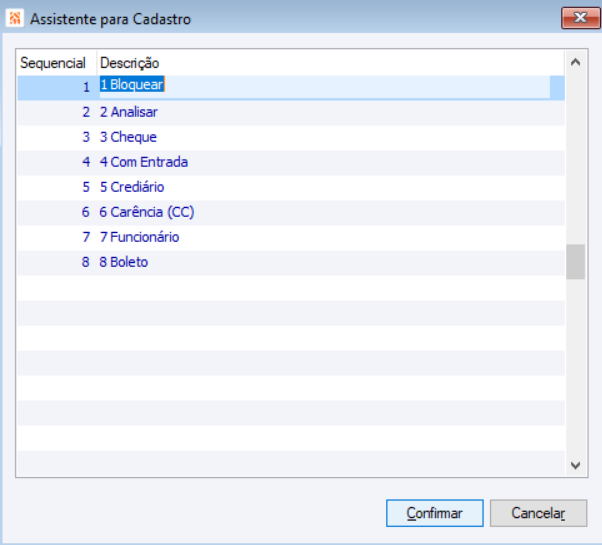
Task: Select the 8 Boleto row
Action: point(123,262)
